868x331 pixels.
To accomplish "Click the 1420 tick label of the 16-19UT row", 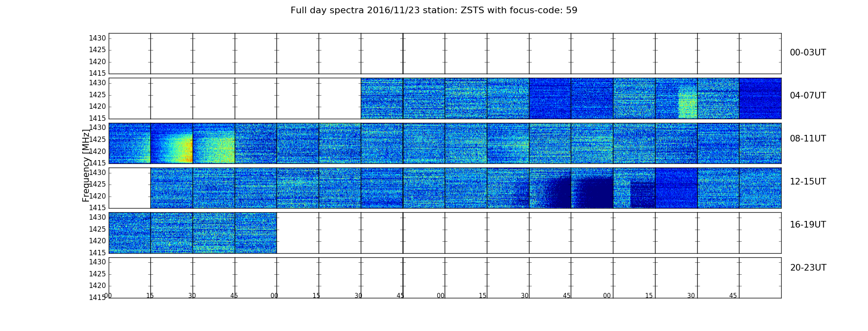I will coord(98,241).
